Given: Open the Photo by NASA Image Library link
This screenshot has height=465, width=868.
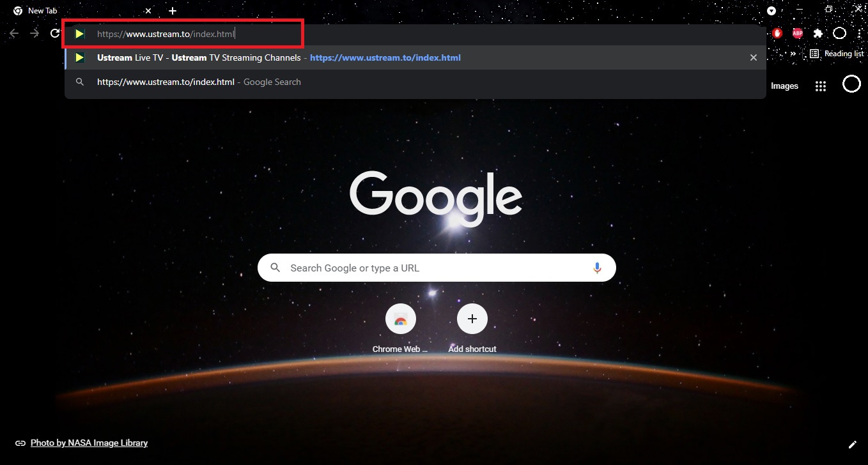Looking at the screenshot, I should (x=89, y=443).
